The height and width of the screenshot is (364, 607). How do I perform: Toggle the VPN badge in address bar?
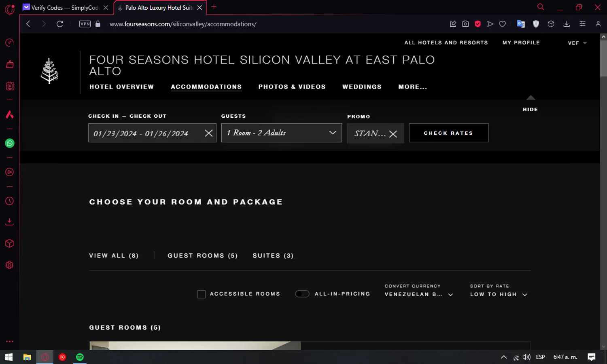pyautogui.click(x=85, y=24)
